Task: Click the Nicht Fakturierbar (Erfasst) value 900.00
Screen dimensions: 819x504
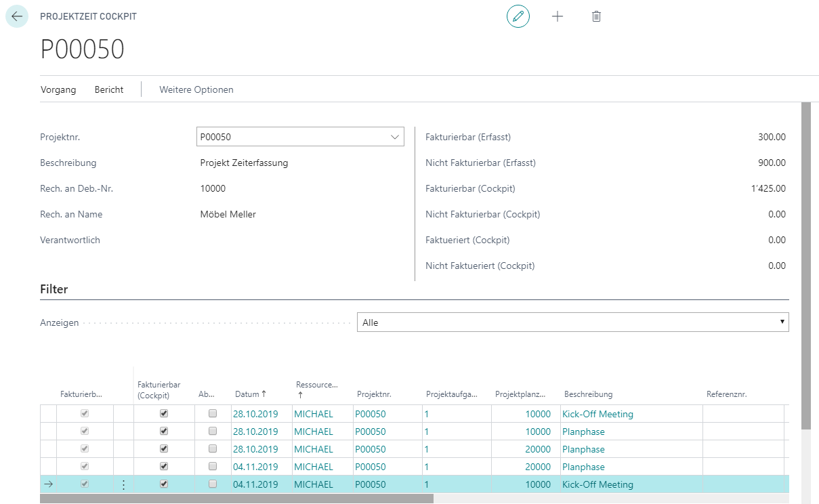Action: [x=772, y=163]
